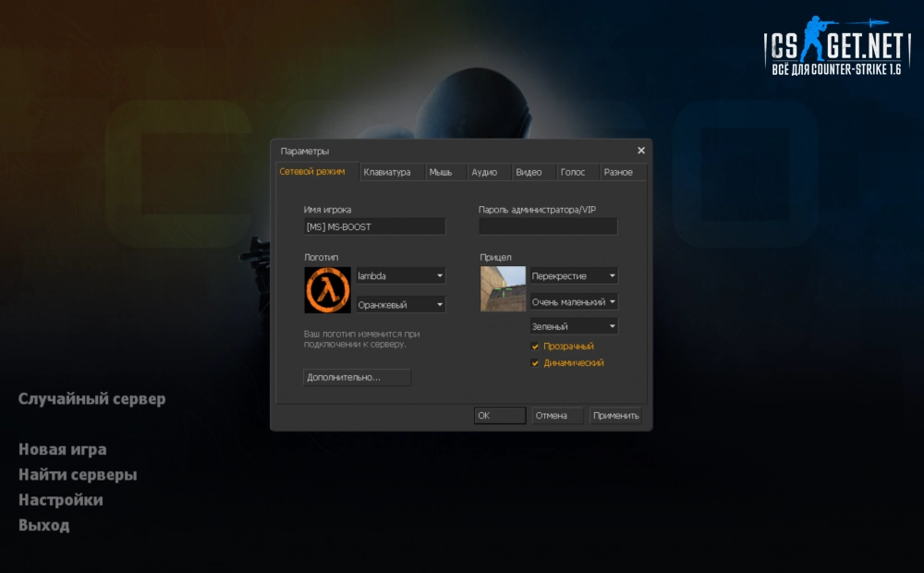This screenshot has height=573, width=924.
Task: Open the Видео tab
Action: [529, 173]
